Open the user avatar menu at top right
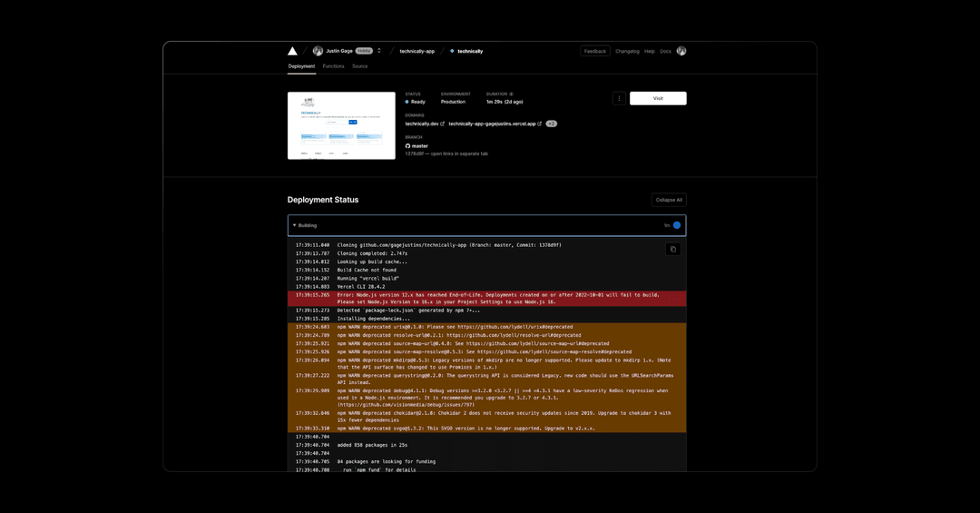This screenshot has width=980, height=513. [681, 51]
